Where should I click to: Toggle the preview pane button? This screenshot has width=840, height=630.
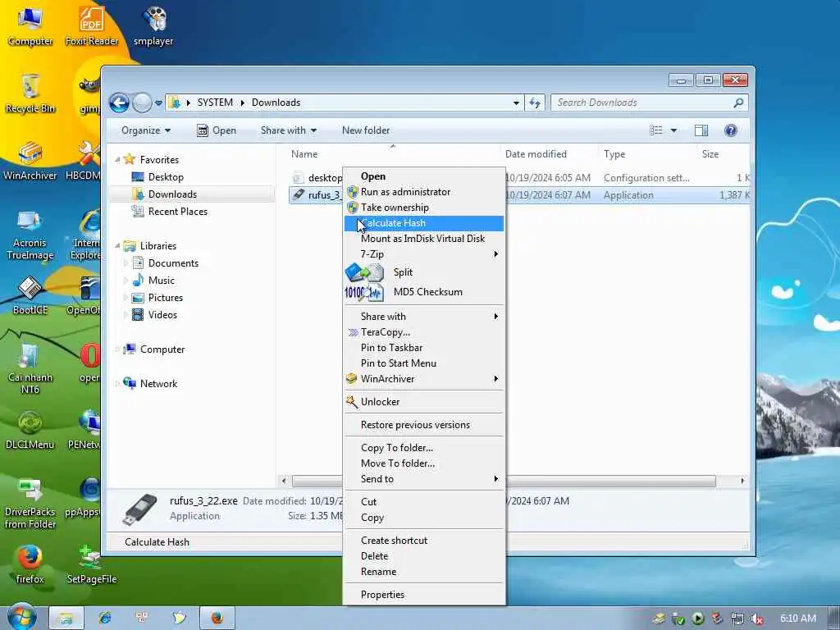[x=701, y=130]
